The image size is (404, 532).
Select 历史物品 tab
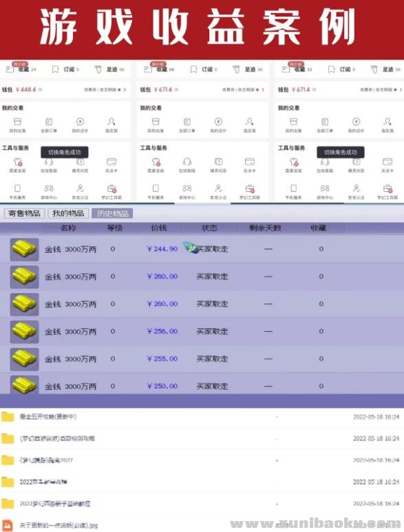(x=112, y=213)
